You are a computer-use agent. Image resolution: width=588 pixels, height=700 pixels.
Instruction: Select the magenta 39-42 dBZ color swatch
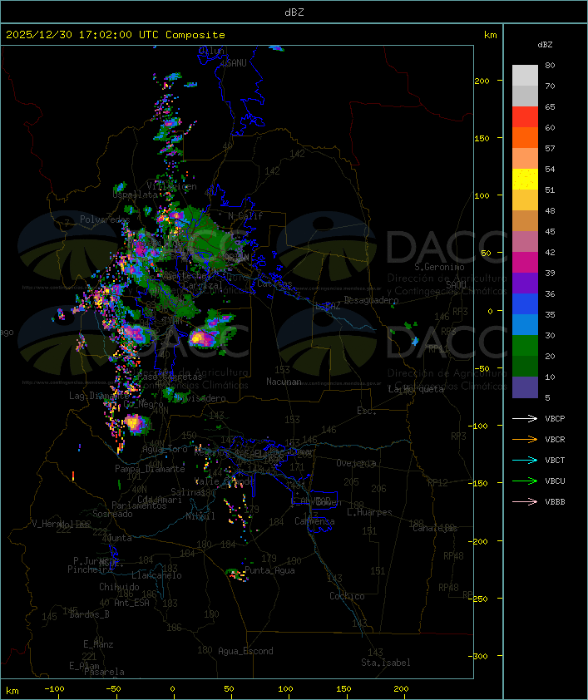click(x=525, y=263)
